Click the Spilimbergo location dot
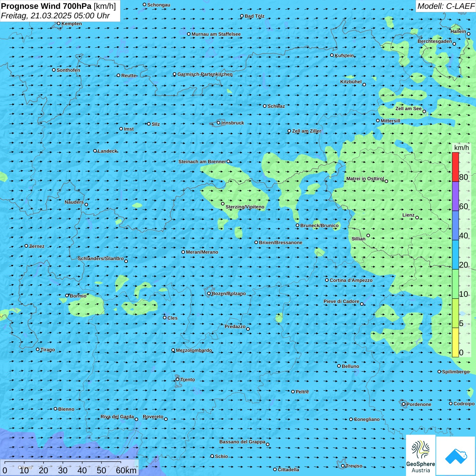Screen dimensions: 476x476 (439, 372)
